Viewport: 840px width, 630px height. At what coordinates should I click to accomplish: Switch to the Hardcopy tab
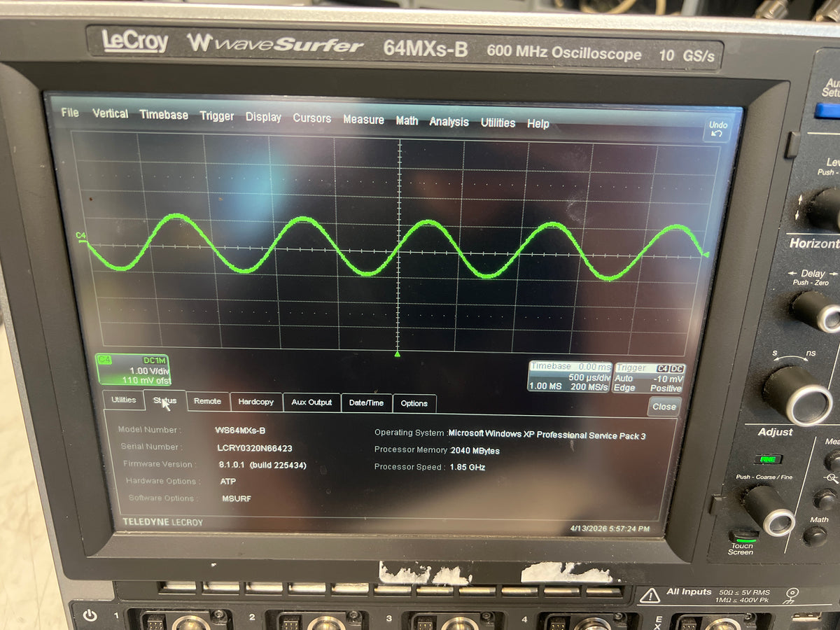(x=255, y=402)
